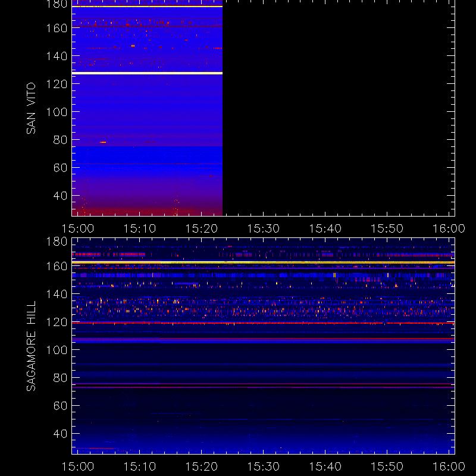This screenshot has width=476, height=476.
Task: Select the 15:00 tick under San Vito plot
Action: coord(78,228)
